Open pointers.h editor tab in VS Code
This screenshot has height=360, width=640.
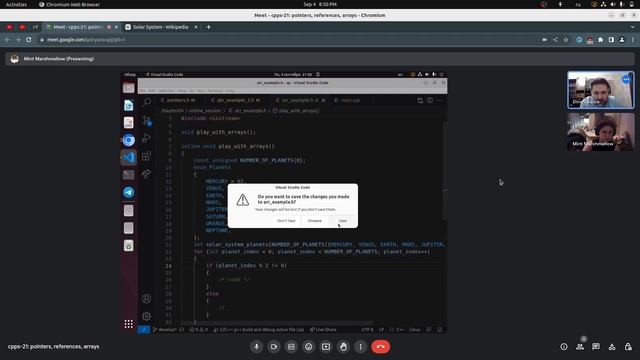coord(178,100)
